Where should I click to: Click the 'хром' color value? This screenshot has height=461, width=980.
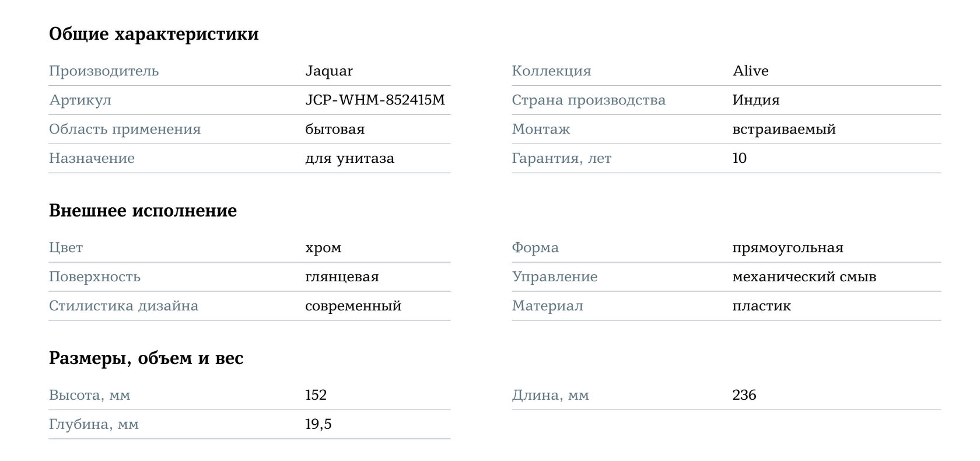(323, 248)
